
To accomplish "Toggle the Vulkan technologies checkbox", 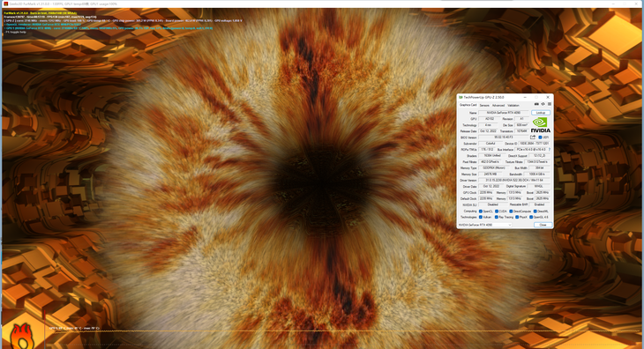I will click(x=481, y=217).
